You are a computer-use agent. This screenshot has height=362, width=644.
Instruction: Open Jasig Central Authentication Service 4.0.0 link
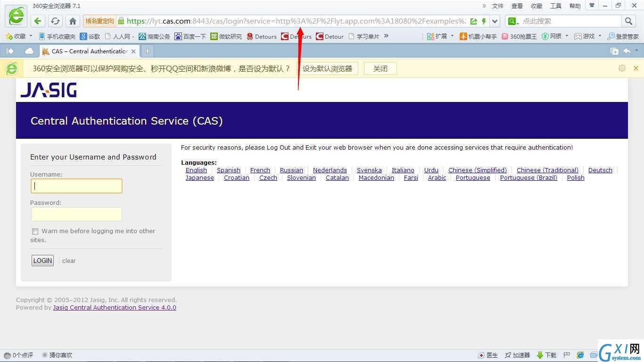point(115,307)
